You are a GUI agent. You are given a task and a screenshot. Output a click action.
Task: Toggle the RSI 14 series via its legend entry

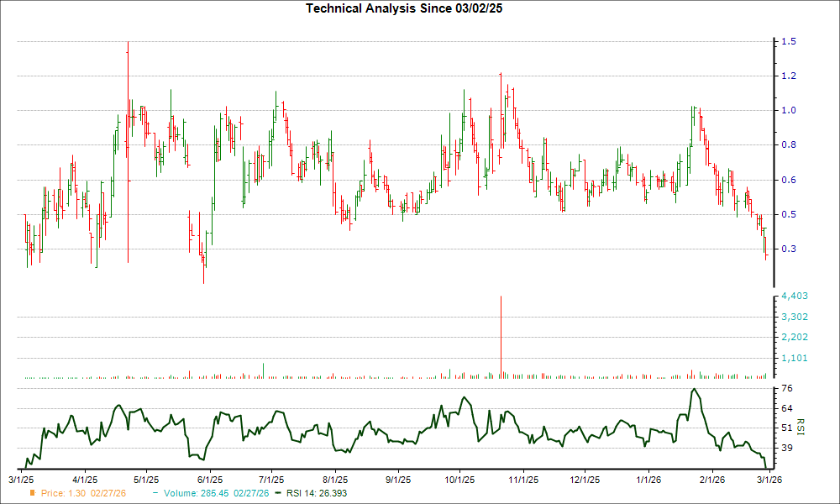(315, 494)
